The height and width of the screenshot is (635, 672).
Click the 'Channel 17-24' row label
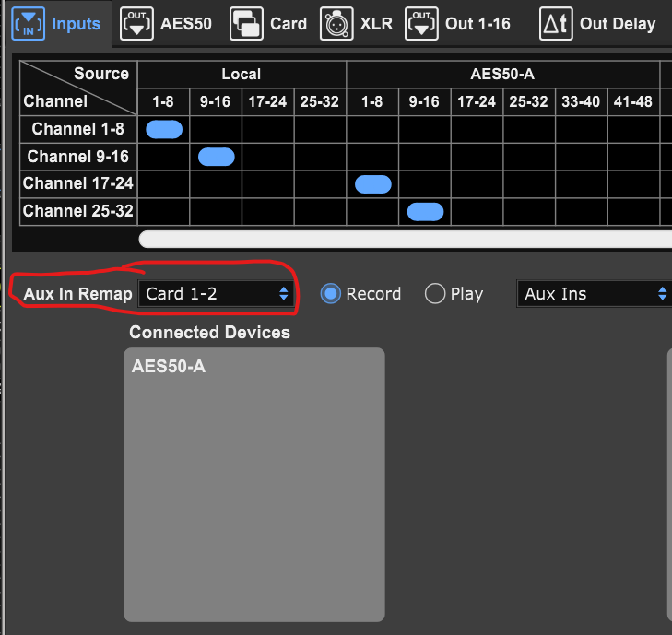click(78, 183)
